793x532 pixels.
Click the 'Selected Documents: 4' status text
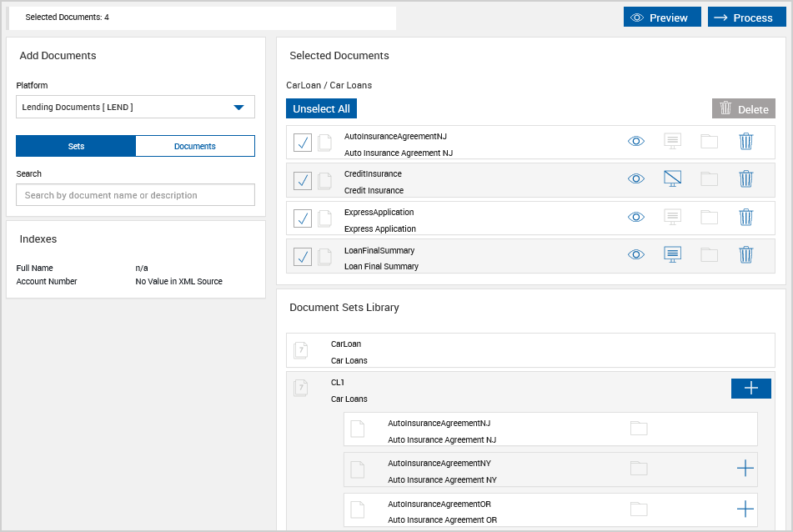(x=68, y=18)
